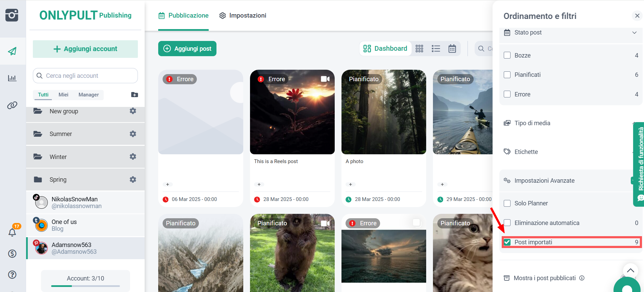Click the Cerca negli account search field

(x=89, y=76)
